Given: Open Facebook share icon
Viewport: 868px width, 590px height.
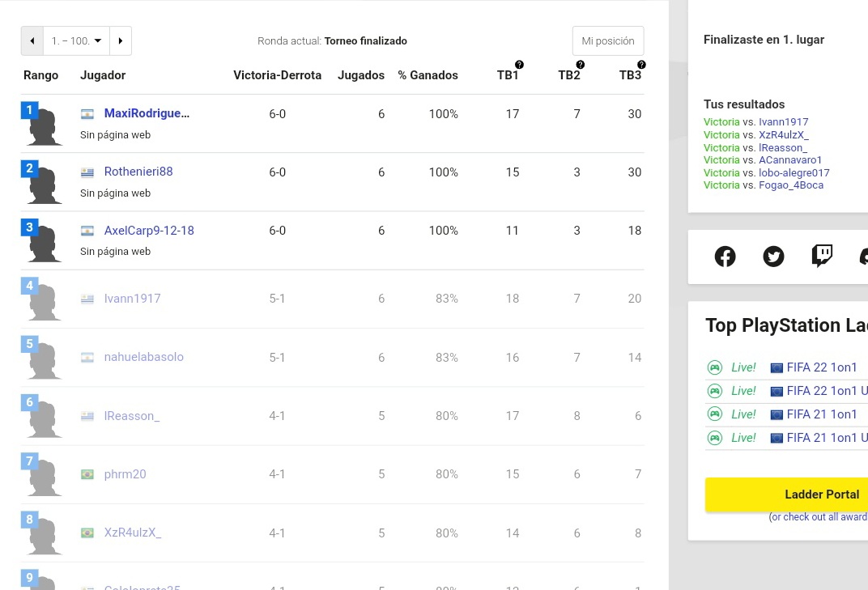Looking at the screenshot, I should [725, 257].
